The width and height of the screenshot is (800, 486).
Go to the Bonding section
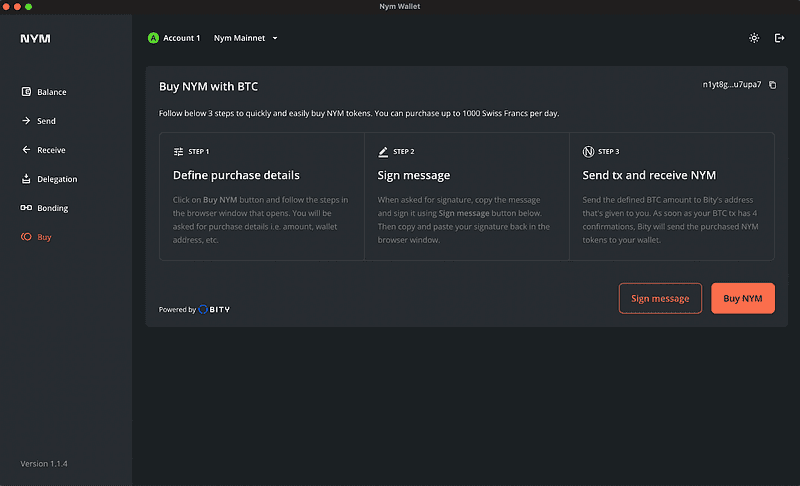[53, 208]
